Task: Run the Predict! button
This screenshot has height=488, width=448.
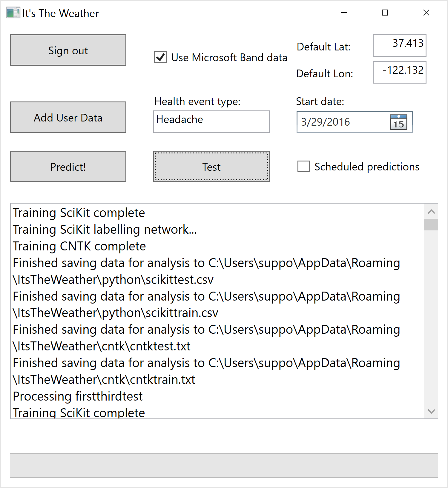Action: point(68,167)
